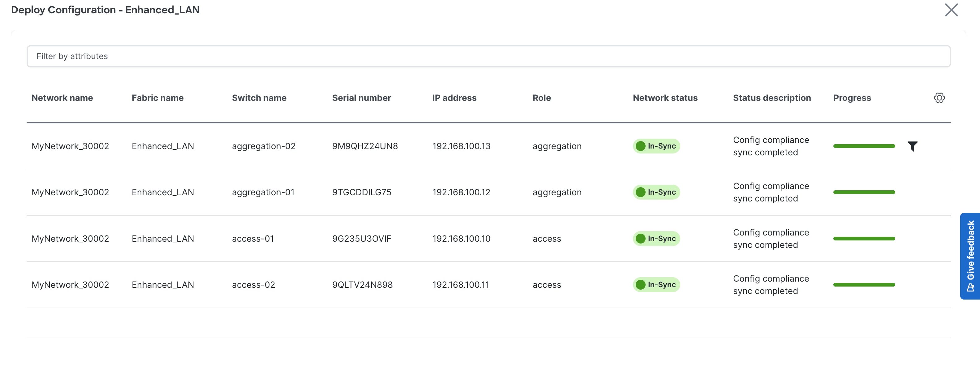The height and width of the screenshot is (367, 980).
Task: Click the Filter by attributes field
Action: (488, 56)
